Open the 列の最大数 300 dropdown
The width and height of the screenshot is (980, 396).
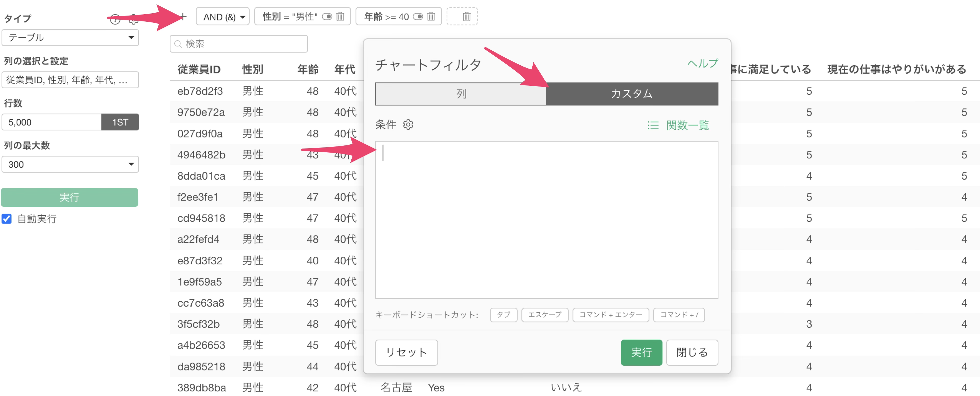click(70, 164)
